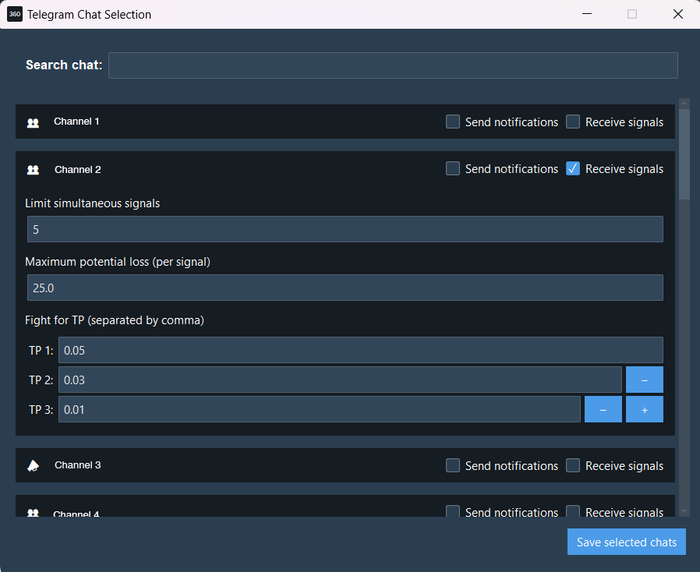Enable Receive signals for Channel 1

coord(573,122)
